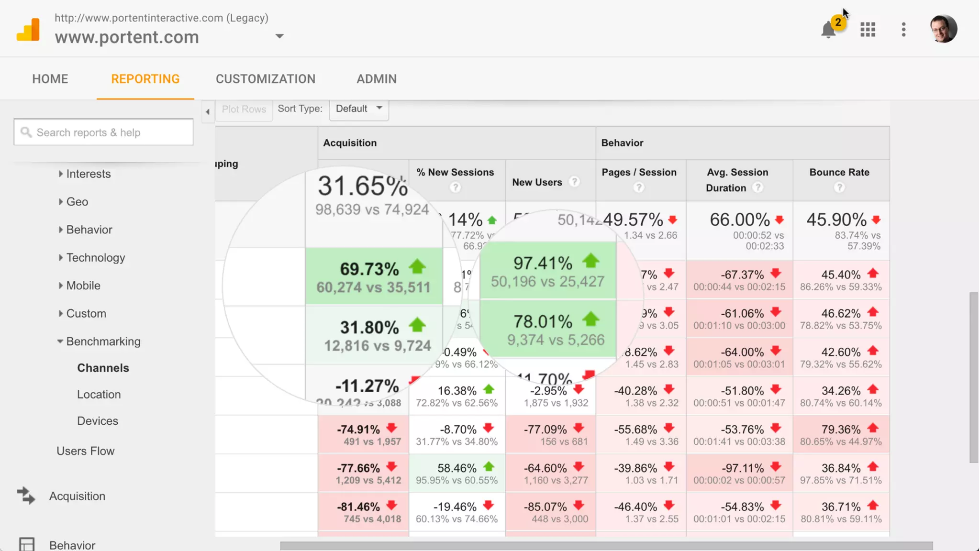Click the three-dot more options icon
The height and width of the screenshot is (551, 980).
903,30
